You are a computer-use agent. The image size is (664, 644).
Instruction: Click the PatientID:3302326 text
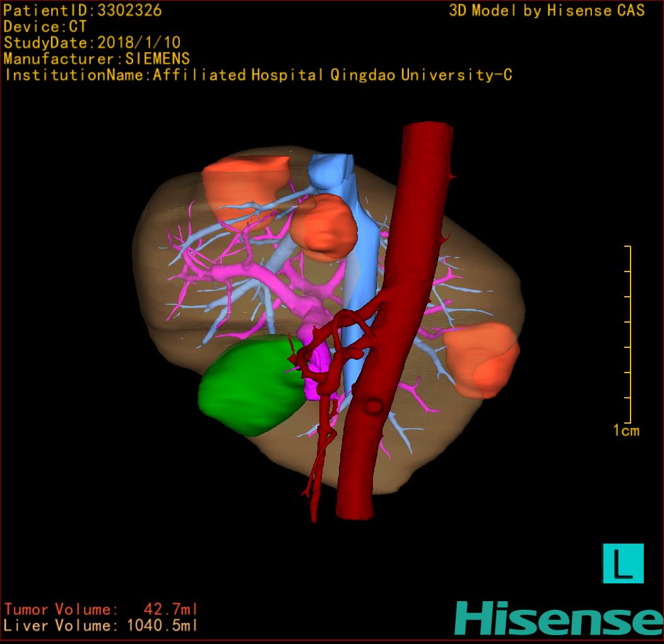(x=83, y=11)
